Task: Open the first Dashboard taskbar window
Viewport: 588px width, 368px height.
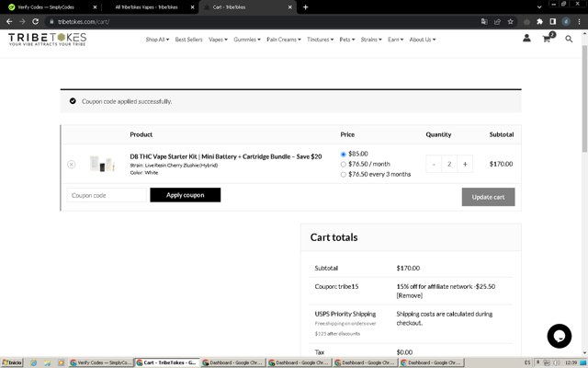Action: coord(232,362)
